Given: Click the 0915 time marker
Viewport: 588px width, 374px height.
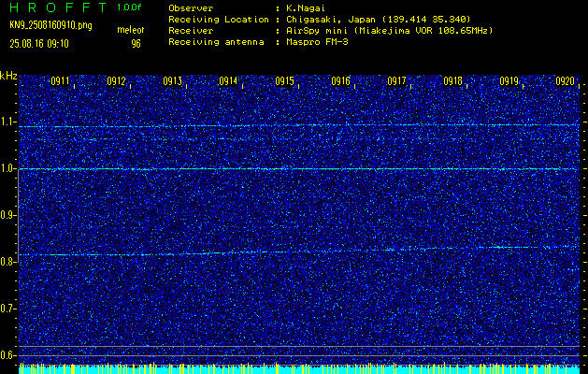Looking at the screenshot, I should coord(284,81).
